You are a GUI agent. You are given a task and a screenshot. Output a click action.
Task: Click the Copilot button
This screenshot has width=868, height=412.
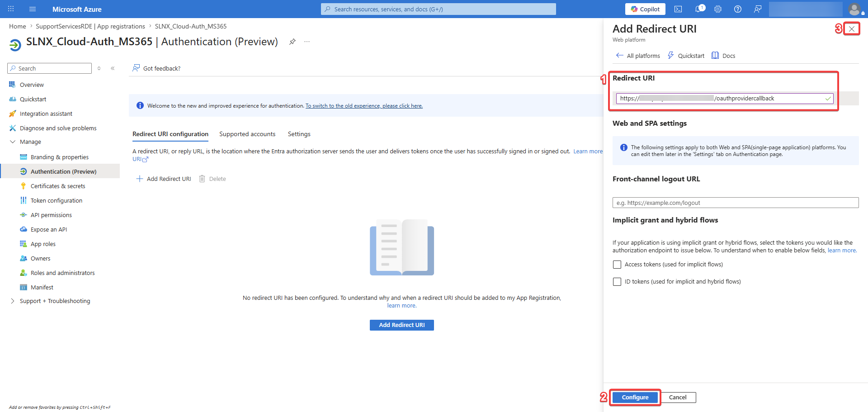click(x=645, y=9)
